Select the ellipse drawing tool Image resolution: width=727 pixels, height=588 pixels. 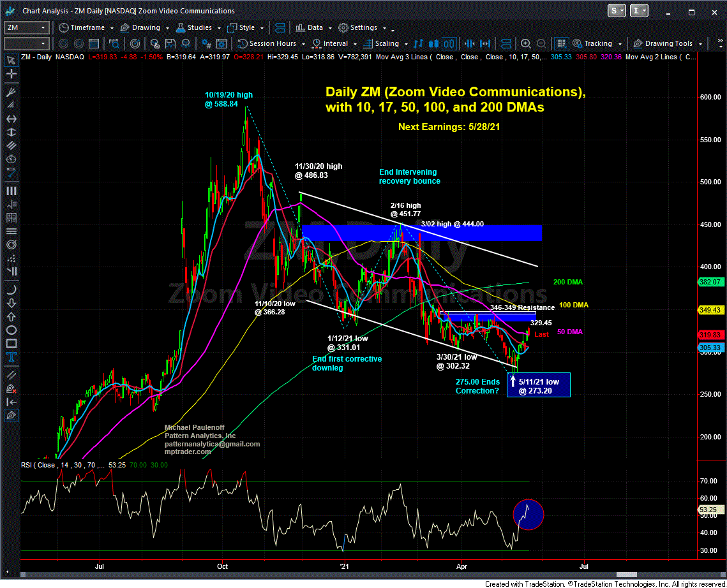point(11,330)
